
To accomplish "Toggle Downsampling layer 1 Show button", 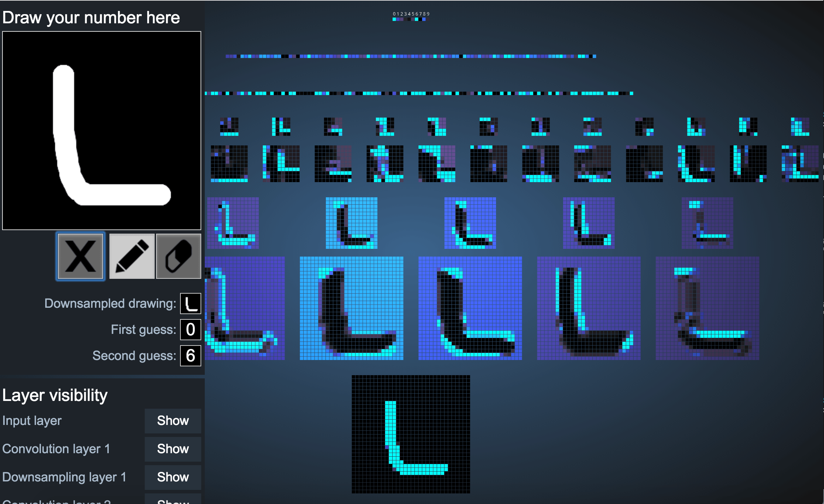I will [x=173, y=477].
